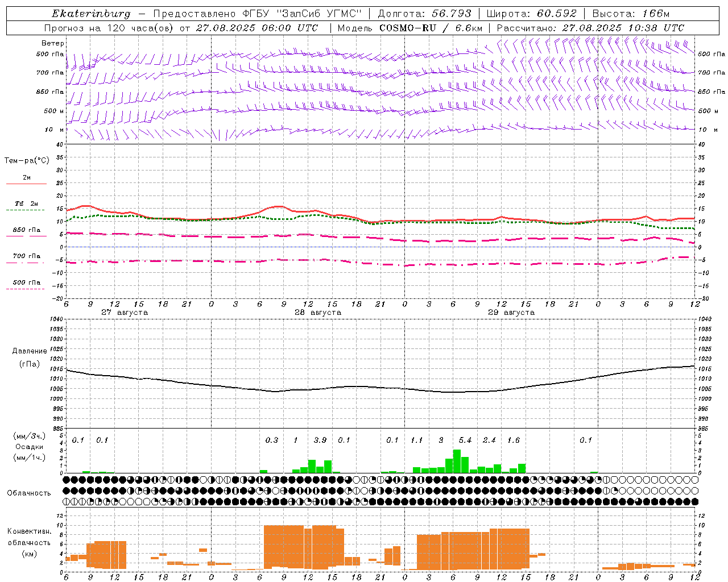The height and width of the screenshot is (582, 728).
Task: Click the 5.4 precipitation total
Action: pyautogui.click(x=465, y=440)
